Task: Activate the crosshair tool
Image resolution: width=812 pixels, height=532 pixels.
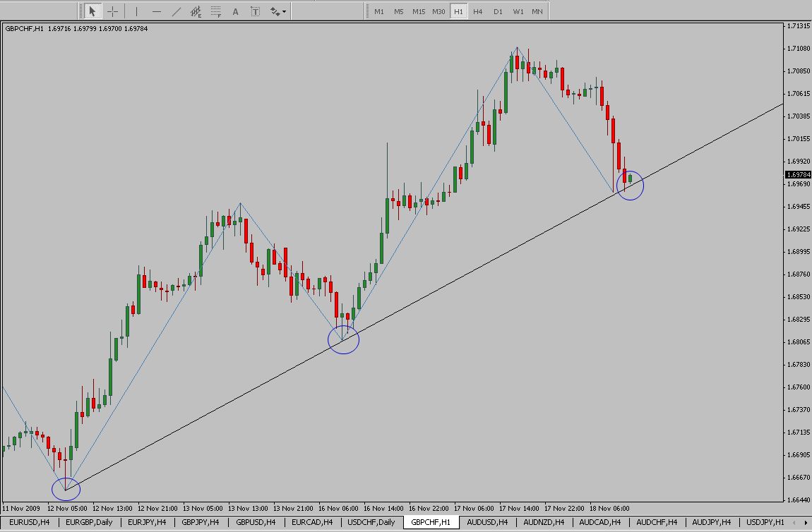Action: 112,11
